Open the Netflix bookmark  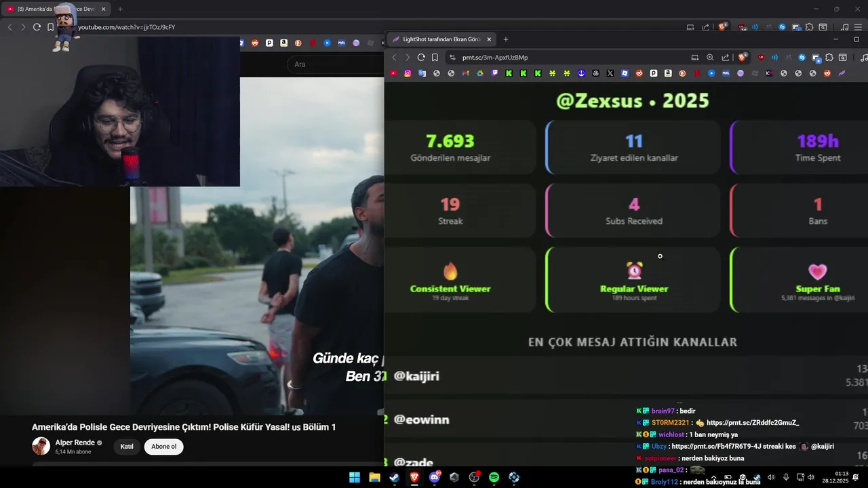tap(697, 73)
